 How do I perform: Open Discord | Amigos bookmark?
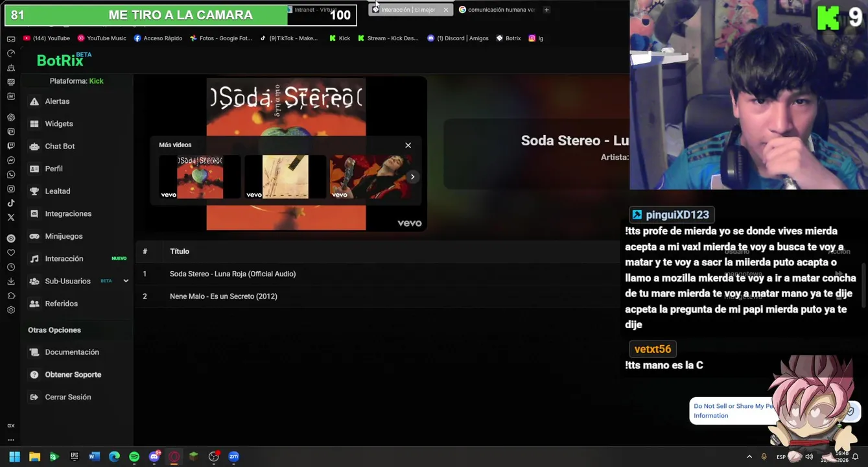coord(458,38)
